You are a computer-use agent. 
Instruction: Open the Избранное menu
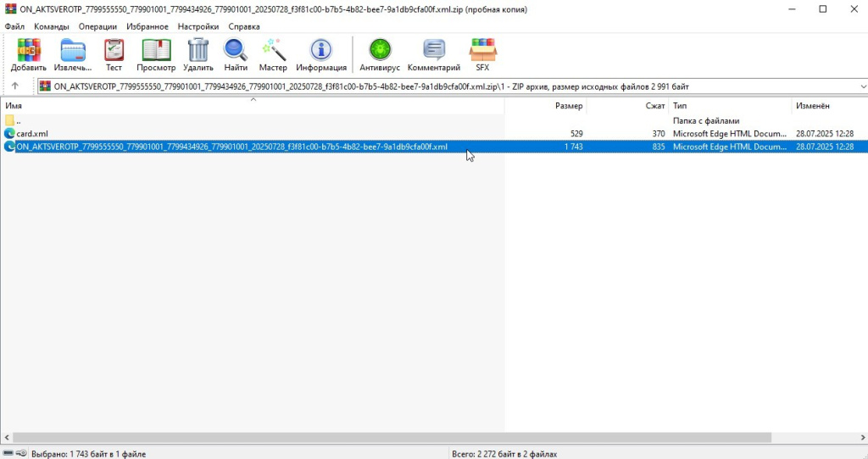(x=147, y=26)
